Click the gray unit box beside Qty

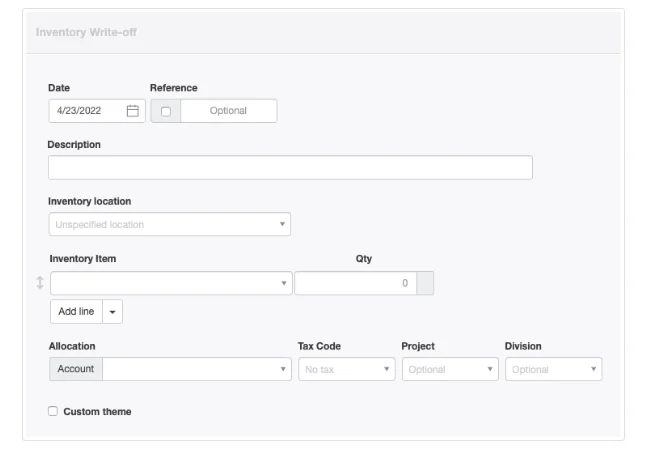pyautogui.click(x=425, y=283)
